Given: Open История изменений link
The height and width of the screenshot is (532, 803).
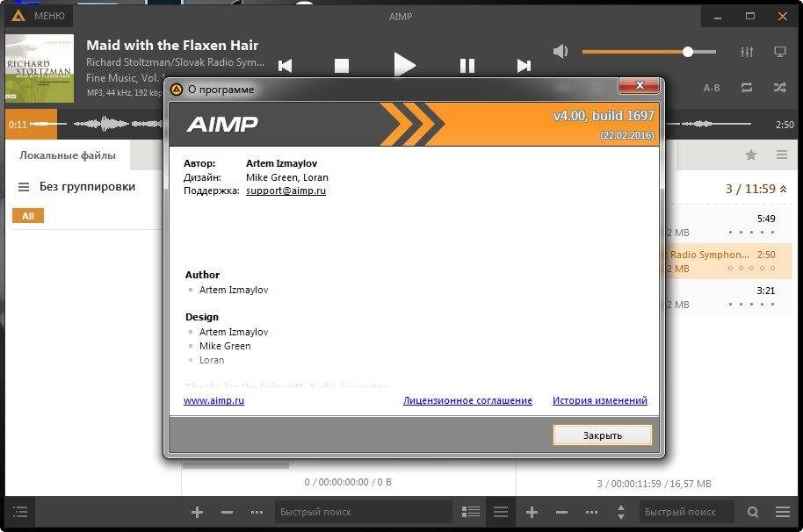Looking at the screenshot, I should [x=600, y=400].
